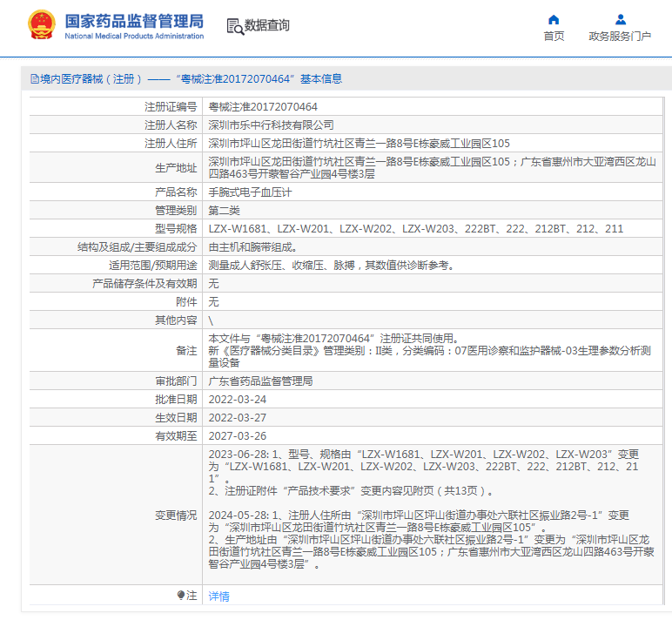Screen dimensions: 672x620
Task: Click the document icon before 境内医疗器械
Action: coord(34,79)
